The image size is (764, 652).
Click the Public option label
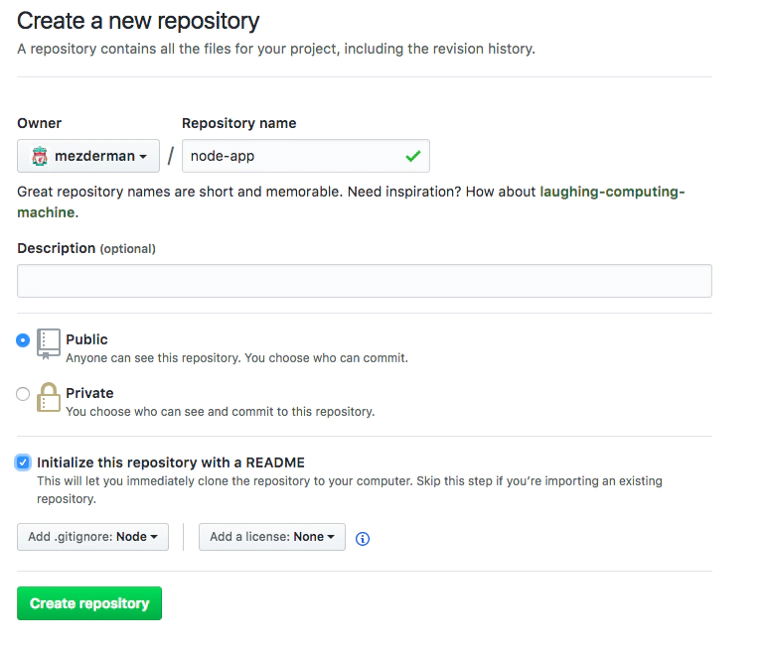point(87,339)
